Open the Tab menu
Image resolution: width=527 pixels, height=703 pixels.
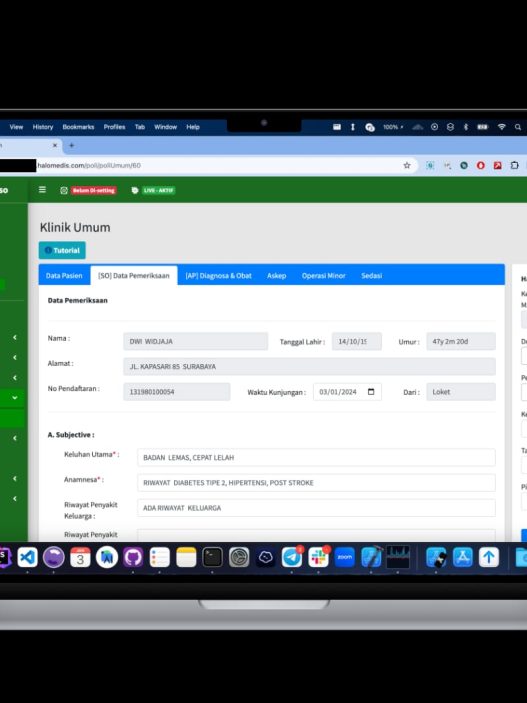point(140,127)
